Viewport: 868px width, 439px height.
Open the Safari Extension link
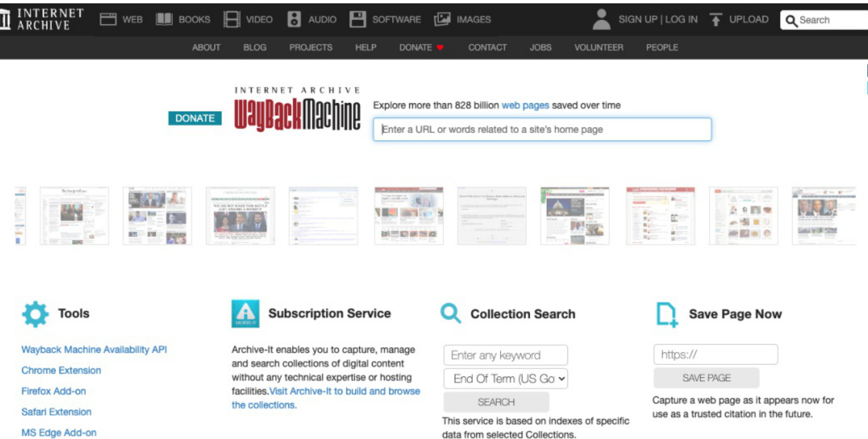click(x=57, y=412)
